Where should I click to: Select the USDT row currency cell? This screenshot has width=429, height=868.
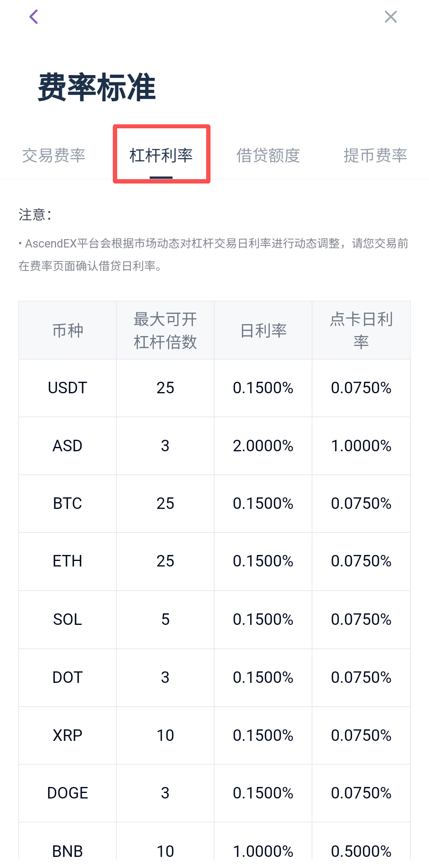click(x=68, y=388)
